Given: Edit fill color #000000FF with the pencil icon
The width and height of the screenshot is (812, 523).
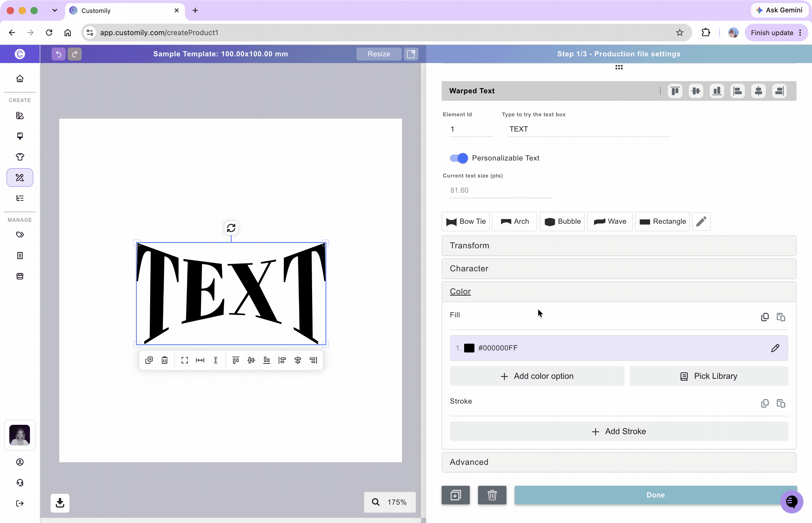Looking at the screenshot, I should click(x=775, y=348).
